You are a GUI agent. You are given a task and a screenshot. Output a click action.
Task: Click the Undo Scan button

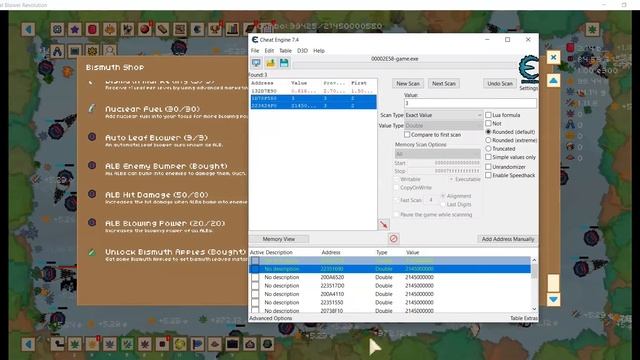(x=500, y=83)
